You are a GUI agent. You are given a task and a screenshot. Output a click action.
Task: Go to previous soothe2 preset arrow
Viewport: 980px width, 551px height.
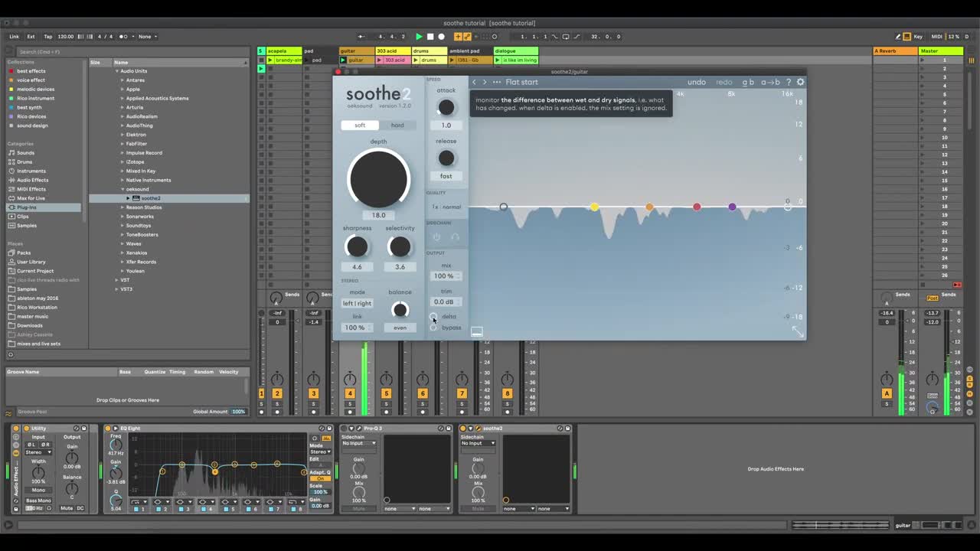[x=474, y=82]
